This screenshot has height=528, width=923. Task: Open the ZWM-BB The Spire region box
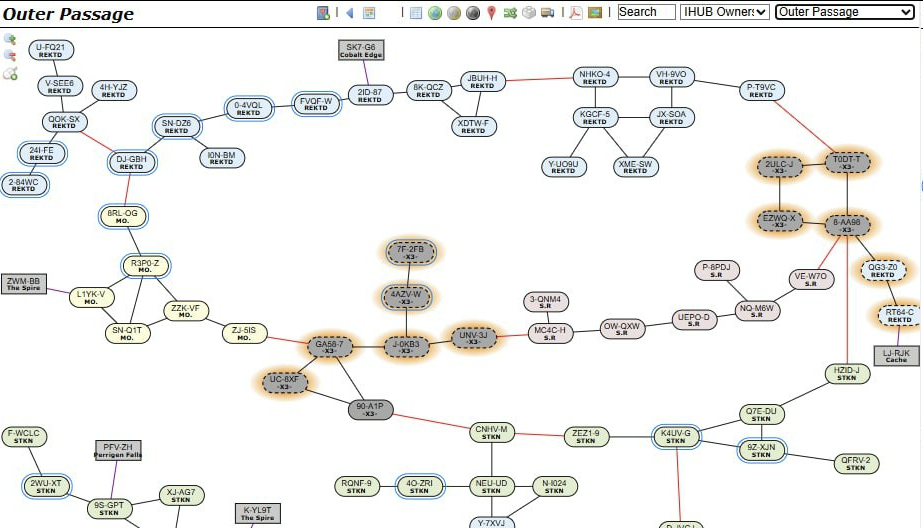pyautogui.click(x=24, y=284)
